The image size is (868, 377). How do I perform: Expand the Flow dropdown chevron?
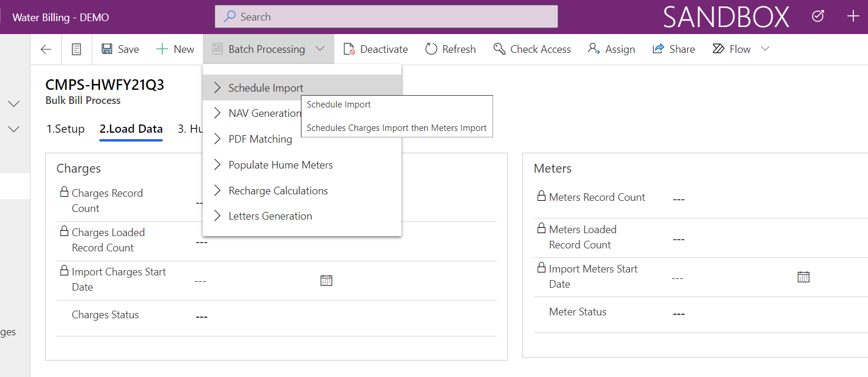click(765, 49)
